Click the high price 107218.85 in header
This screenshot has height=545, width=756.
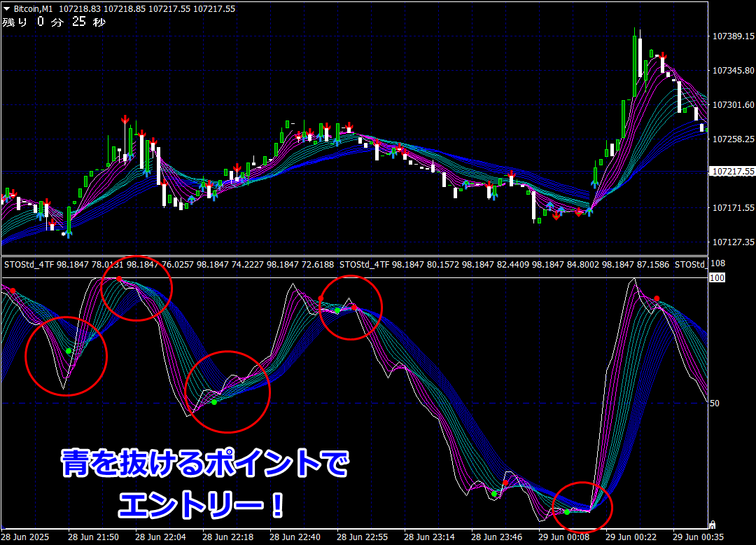point(124,8)
